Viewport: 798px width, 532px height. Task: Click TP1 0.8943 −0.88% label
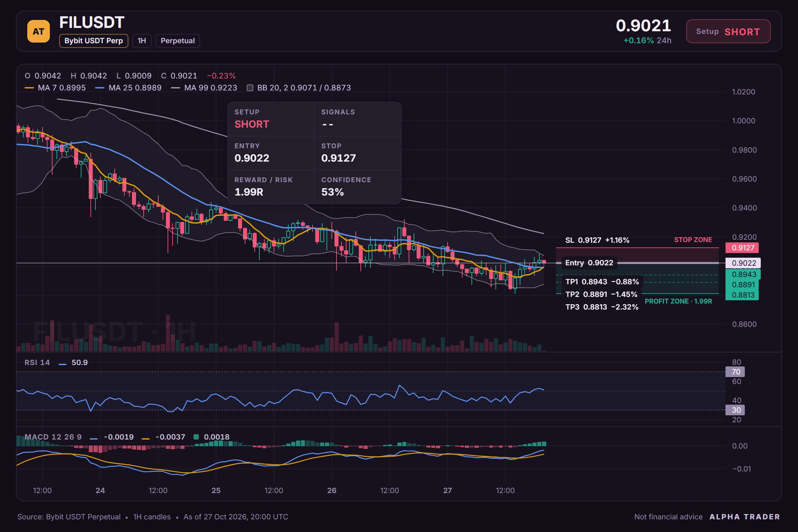602,282
